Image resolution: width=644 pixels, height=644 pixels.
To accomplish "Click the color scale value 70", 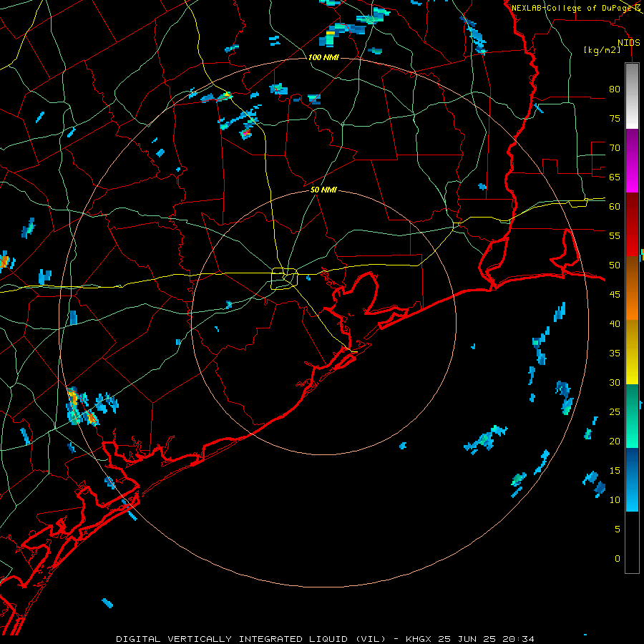I will pos(615,148).
